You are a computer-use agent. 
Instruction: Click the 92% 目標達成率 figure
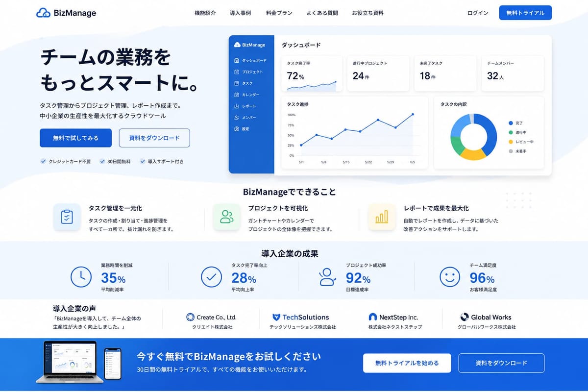358,278
